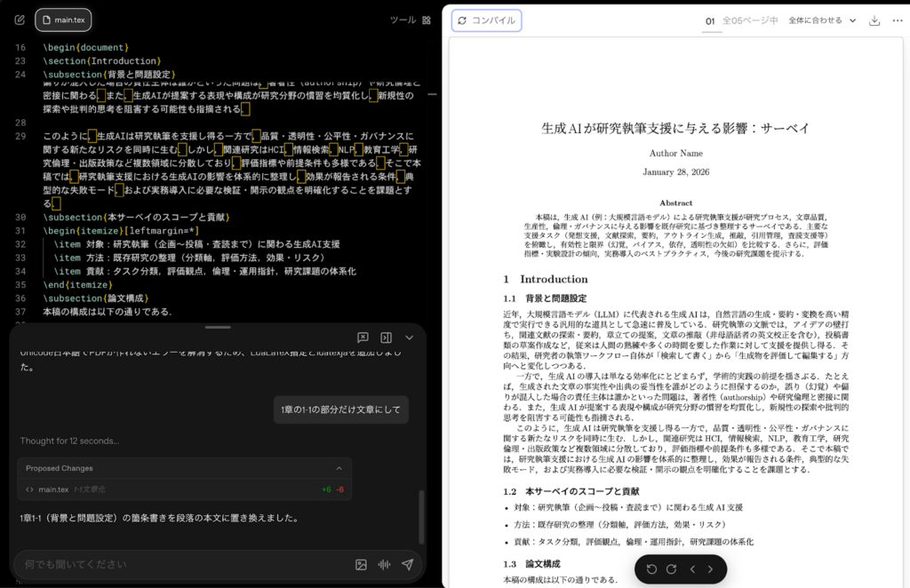The width and height of the screenshot is (910, 588).
Task: Click the コンパイル button
Action: pyautogui.click(x=487, y=20)
